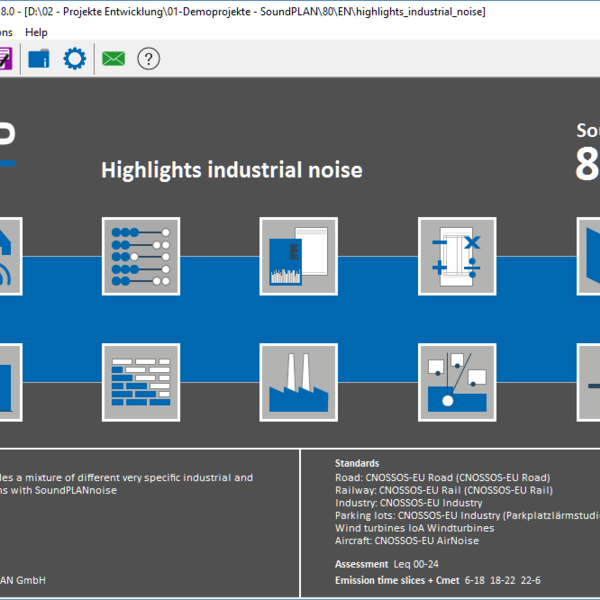Screen dimensions: 600x600
Task: Open the cut-off tile at bottom right
Action: click(x=589, y=383)
